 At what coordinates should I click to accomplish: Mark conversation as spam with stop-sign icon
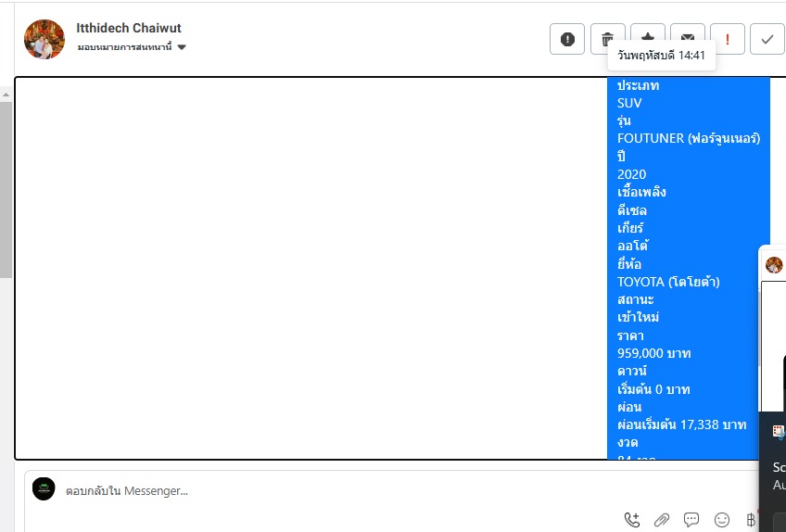[567, 39]
